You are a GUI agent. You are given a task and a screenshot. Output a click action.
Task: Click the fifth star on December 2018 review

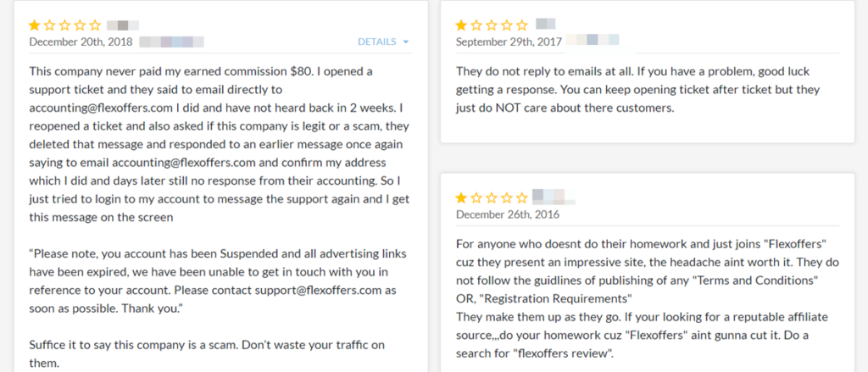coord(94,25)
